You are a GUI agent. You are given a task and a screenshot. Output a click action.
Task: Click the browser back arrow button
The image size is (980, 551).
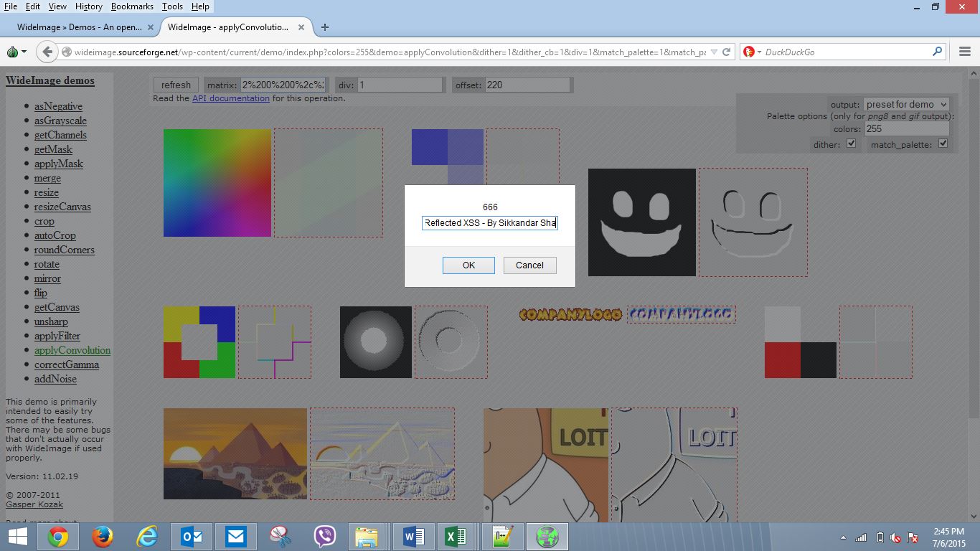(x=47, y=52)
